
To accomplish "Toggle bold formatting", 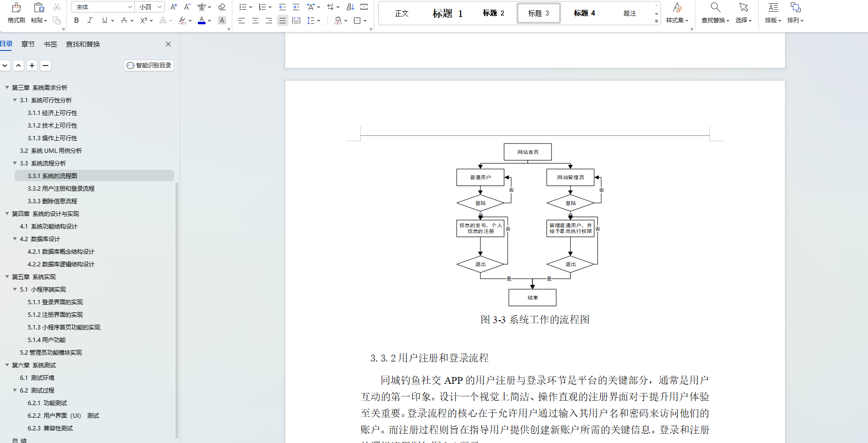I will point(76,20).
